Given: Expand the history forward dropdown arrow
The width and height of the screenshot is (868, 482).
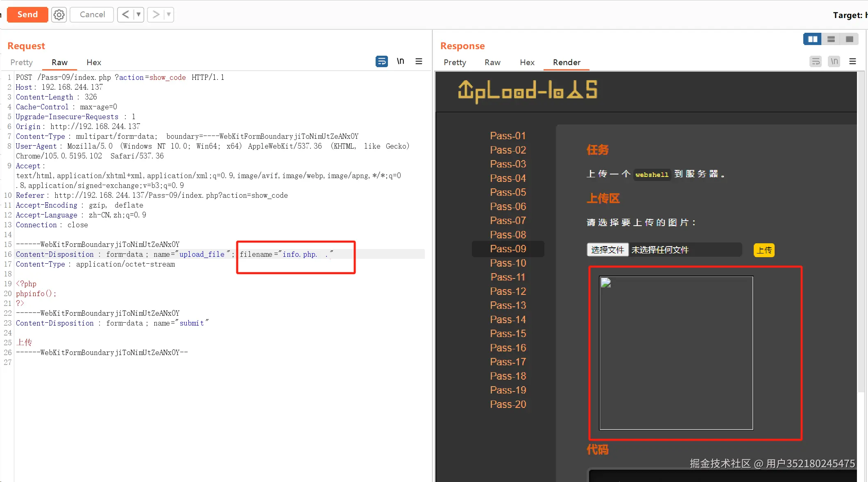Looking at the screenshot, I should [169, 15].
